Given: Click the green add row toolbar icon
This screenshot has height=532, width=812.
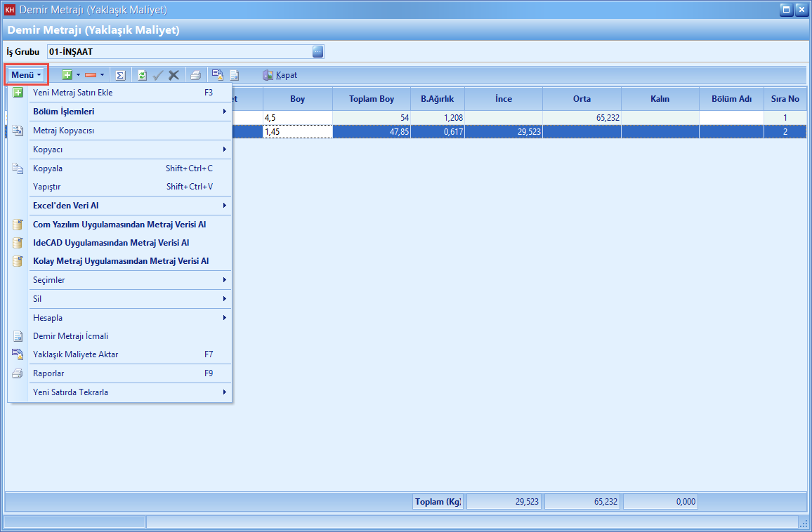Looking at the screenshot, I should (x=67, y=75).
